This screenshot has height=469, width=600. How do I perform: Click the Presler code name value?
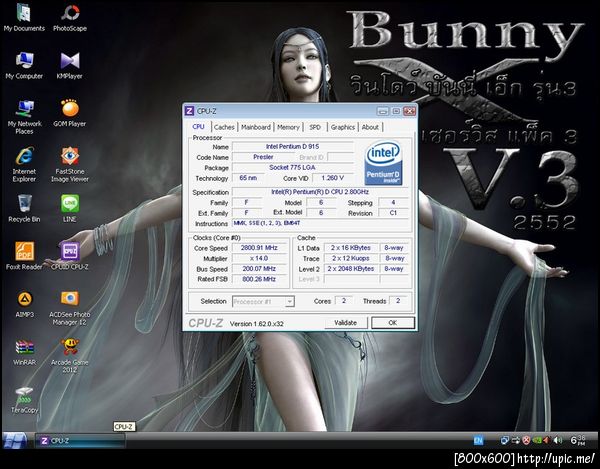point(263,157)
